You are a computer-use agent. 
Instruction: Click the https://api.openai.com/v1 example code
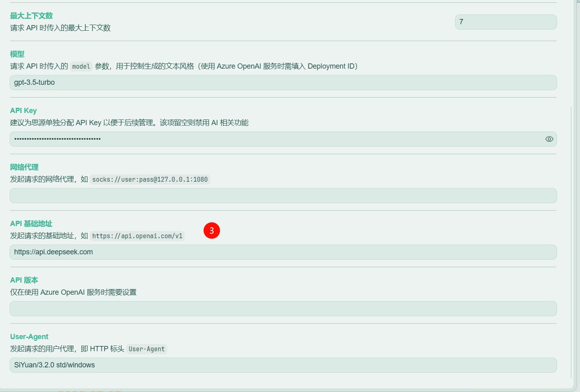tap(137, 236)
